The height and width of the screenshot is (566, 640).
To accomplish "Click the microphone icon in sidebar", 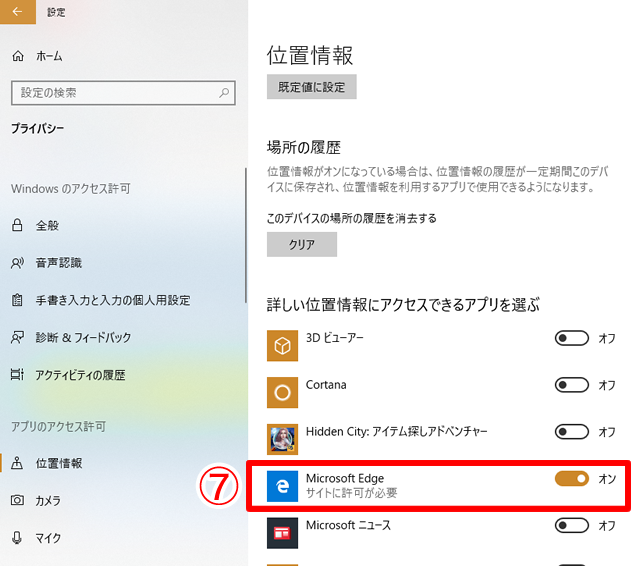I will 17,538.
